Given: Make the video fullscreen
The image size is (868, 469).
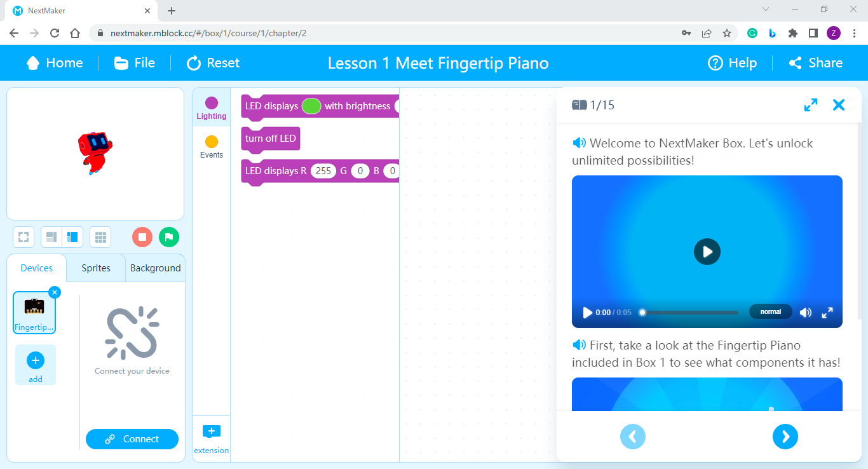Looking at the screenshot, I should coord(827,313).
